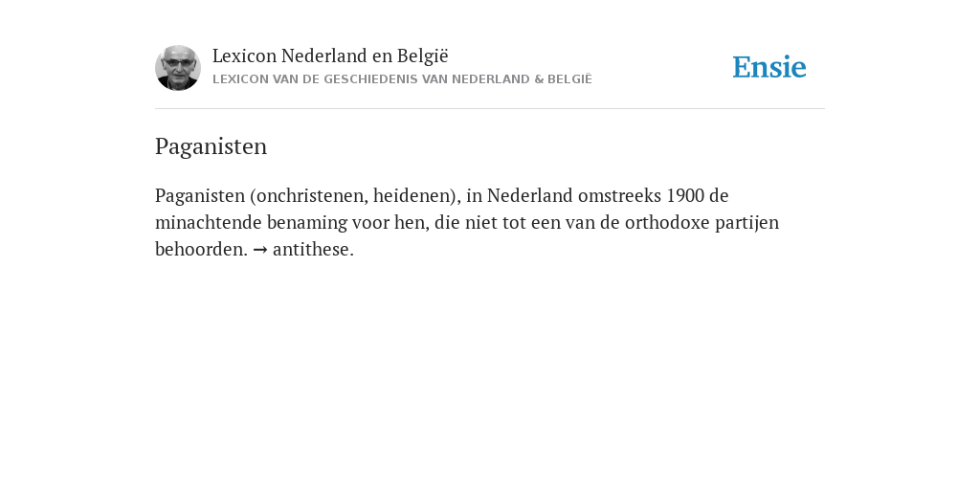The width and height of the screenshot is (980, 490).
Task: Follow the antithese reference link
Action: [x=313, y=250]
